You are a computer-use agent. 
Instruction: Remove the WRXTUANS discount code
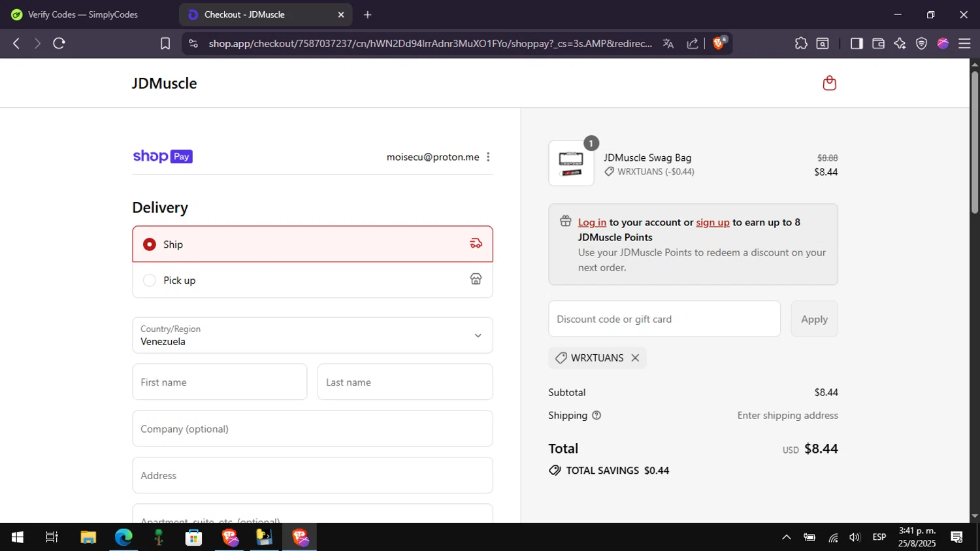635,358
